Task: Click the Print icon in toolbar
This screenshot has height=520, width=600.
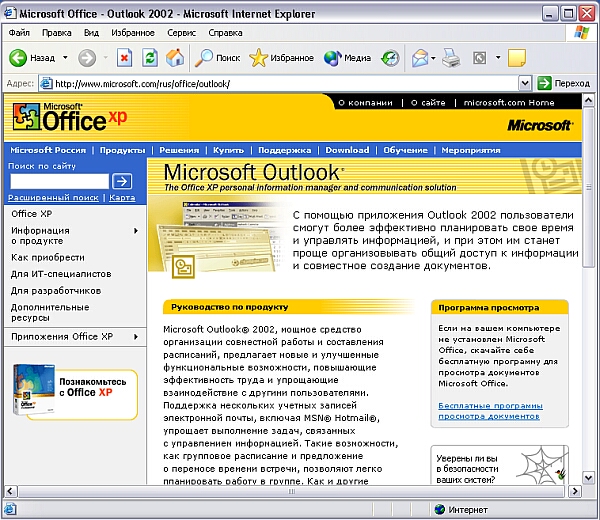Action: coord(451,58)
